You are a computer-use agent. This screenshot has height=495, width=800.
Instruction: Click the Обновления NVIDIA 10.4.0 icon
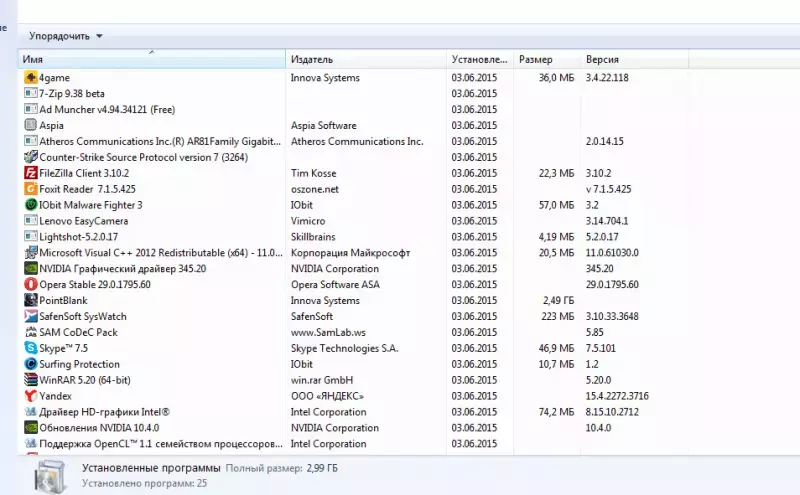click(31, 428)
